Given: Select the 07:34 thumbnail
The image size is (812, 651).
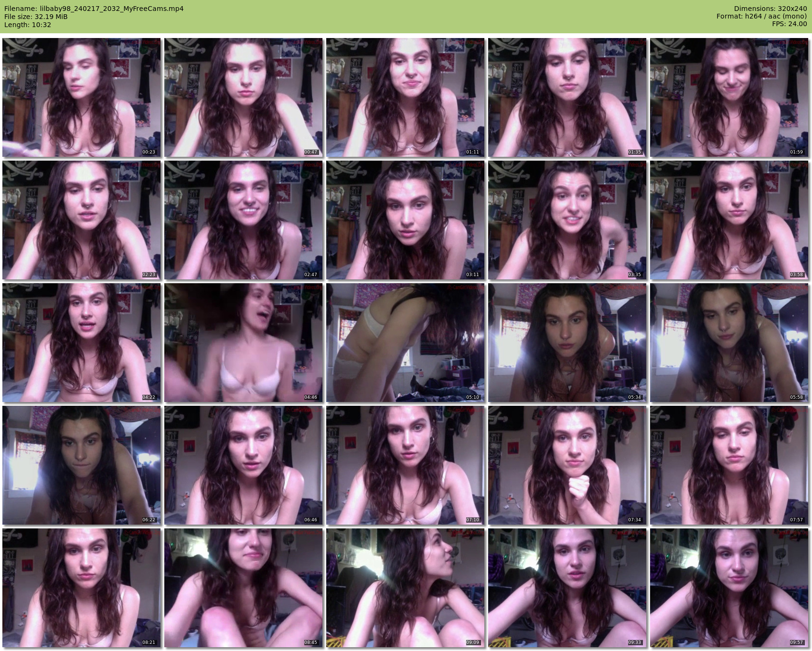Looking at the screenshot, I should point(567,465).
